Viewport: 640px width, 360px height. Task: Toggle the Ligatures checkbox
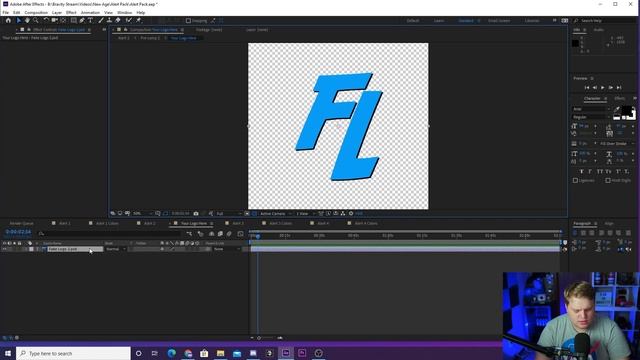pyautogui.click(x=575, y=180)
